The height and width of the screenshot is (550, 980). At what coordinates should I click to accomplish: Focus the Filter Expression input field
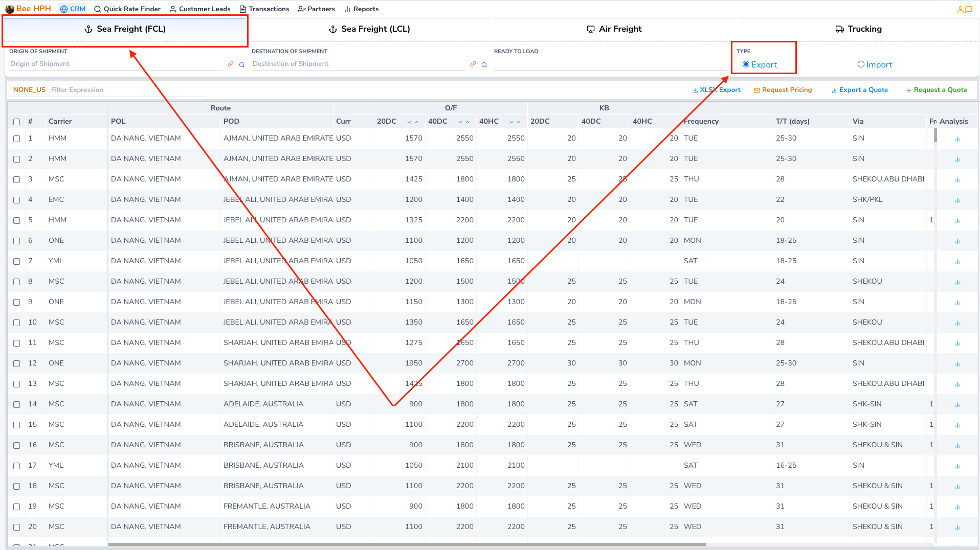(126, 90)
